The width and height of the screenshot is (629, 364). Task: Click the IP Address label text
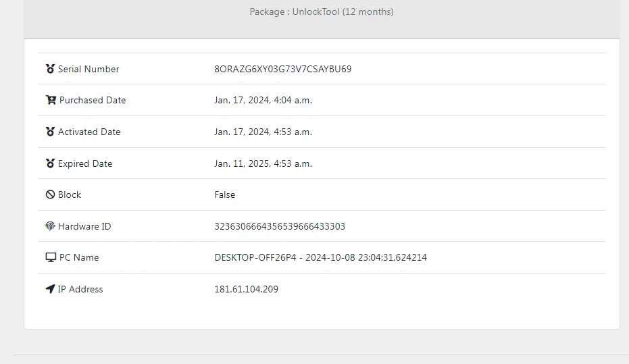[80, 289]
